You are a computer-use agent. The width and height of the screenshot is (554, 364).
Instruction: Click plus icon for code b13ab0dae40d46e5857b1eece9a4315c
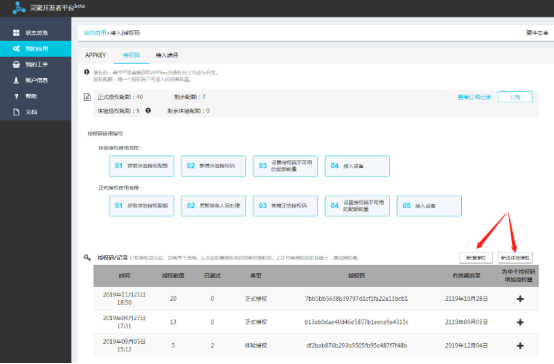[x=520, y=322]
